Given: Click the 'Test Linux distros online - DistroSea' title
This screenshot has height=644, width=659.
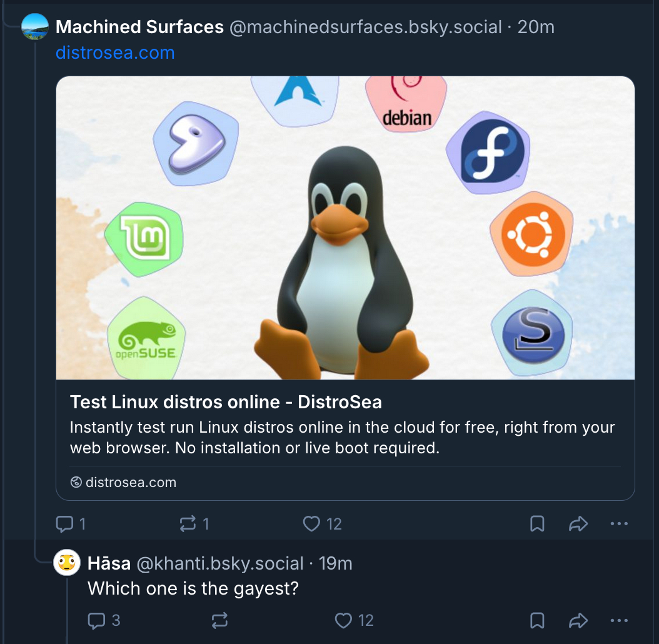Looking at the screenshot, I should 226,402.
